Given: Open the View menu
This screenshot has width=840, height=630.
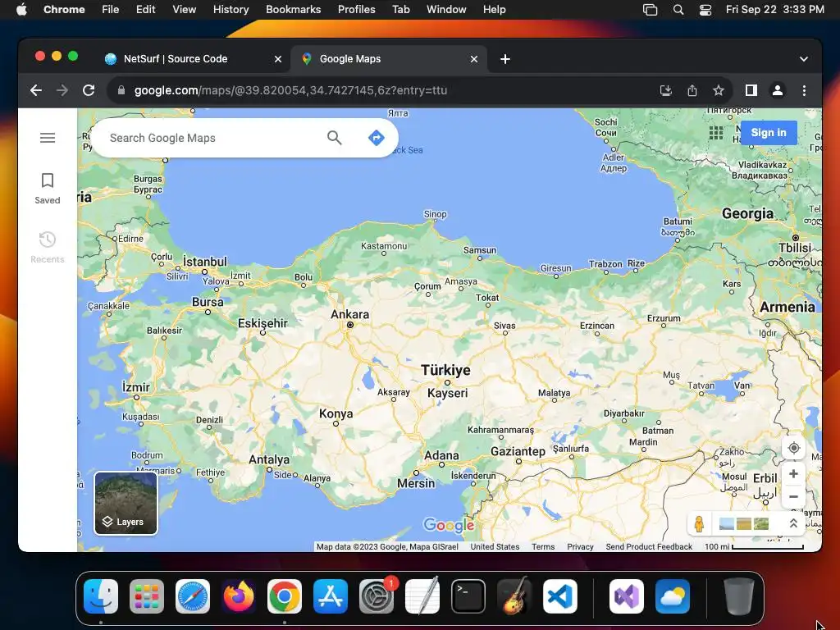Looking at the screenshot, I should (184, 9).
